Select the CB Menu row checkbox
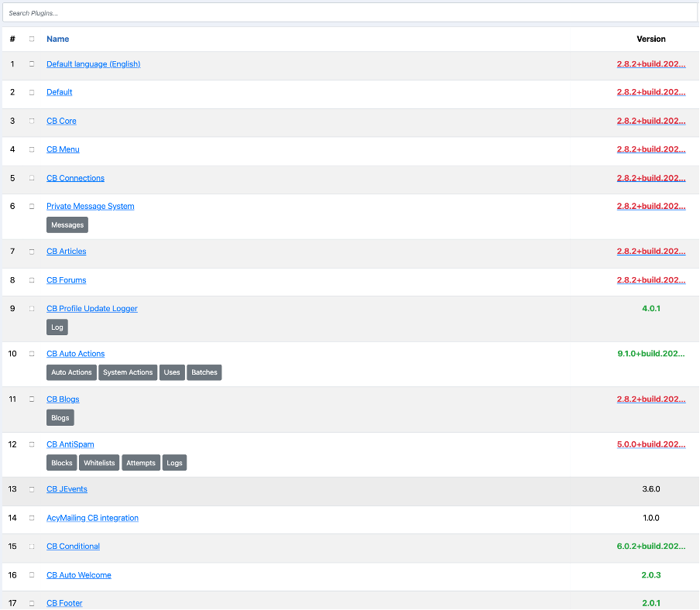The width and height of the screenshot is (700, 610). (32, 149)
